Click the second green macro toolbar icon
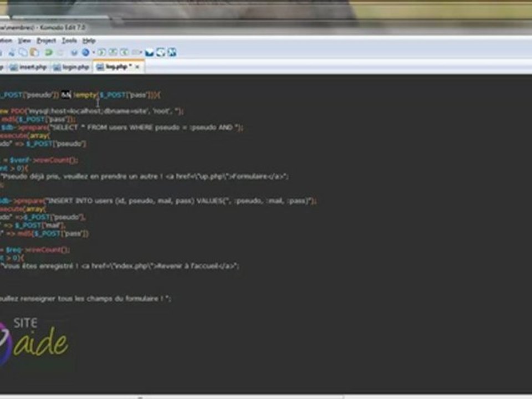 pyautogui.click(x=113, y=52)
